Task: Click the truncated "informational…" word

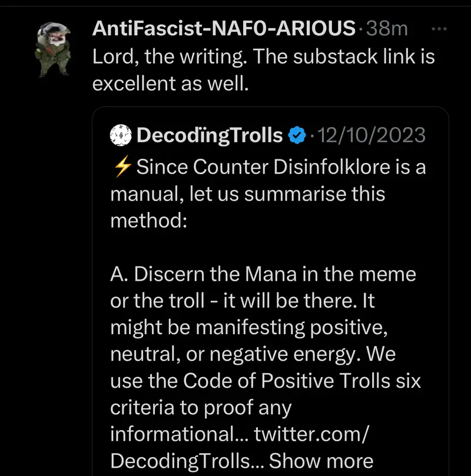Action: pyautogui.click(x=179, y=435)
